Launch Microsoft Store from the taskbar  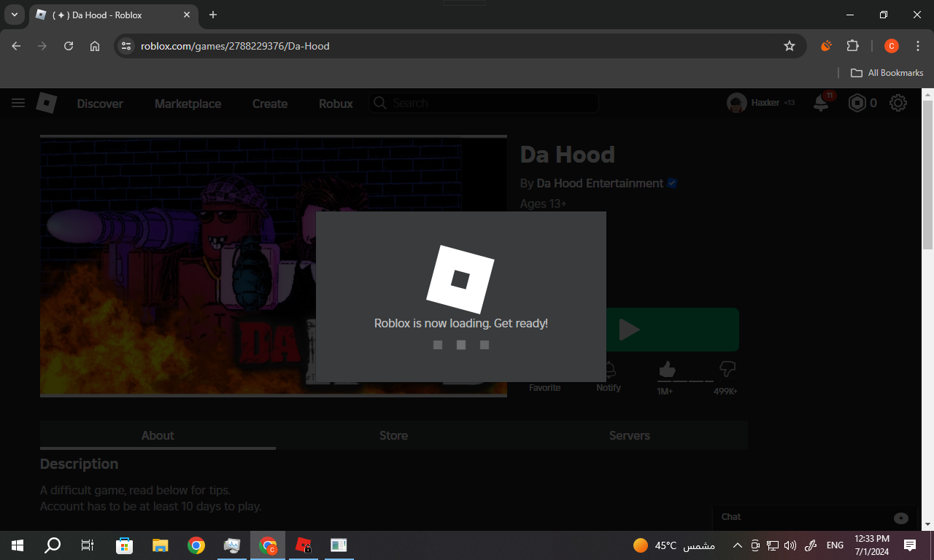click(125, 545)
